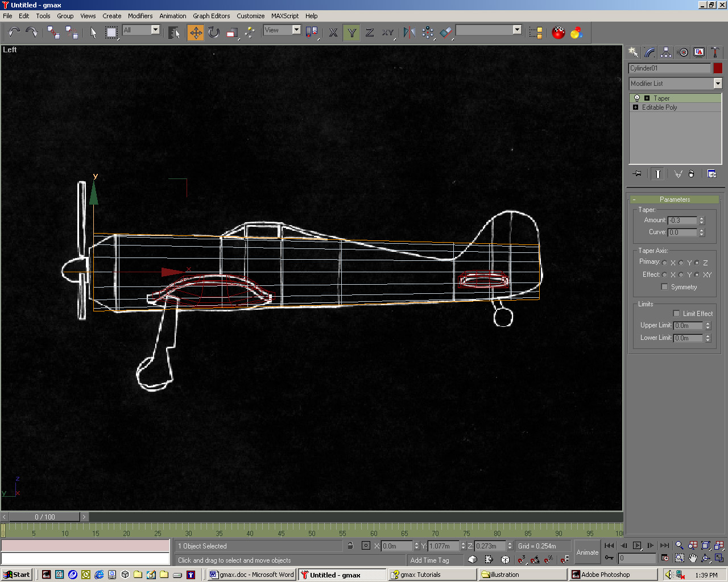Click the Zoom Extents viewport icon
This screenshot has width=728, height=582.
[x=706, y=546]
